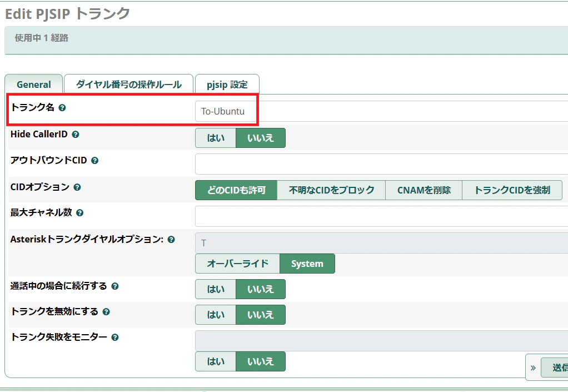Open help icon next to トランクを無効にする
This screenshot has height=392, width=568.
[106, 311]
